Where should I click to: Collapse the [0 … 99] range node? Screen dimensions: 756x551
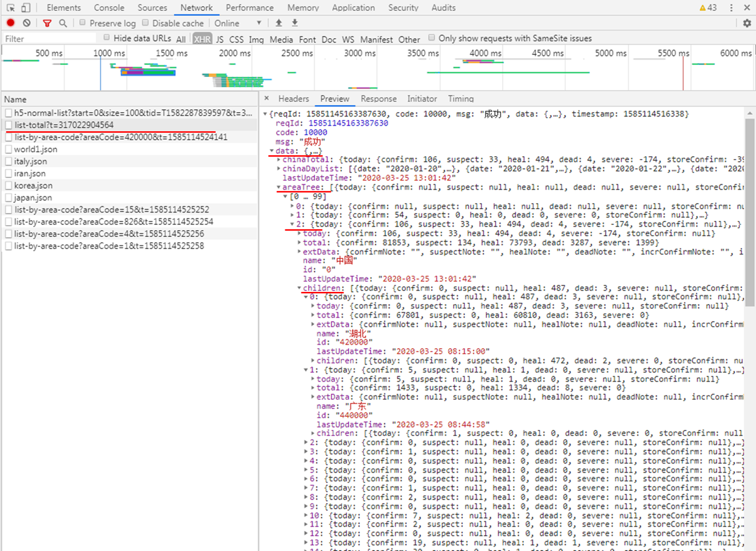(x=285, y=197)
